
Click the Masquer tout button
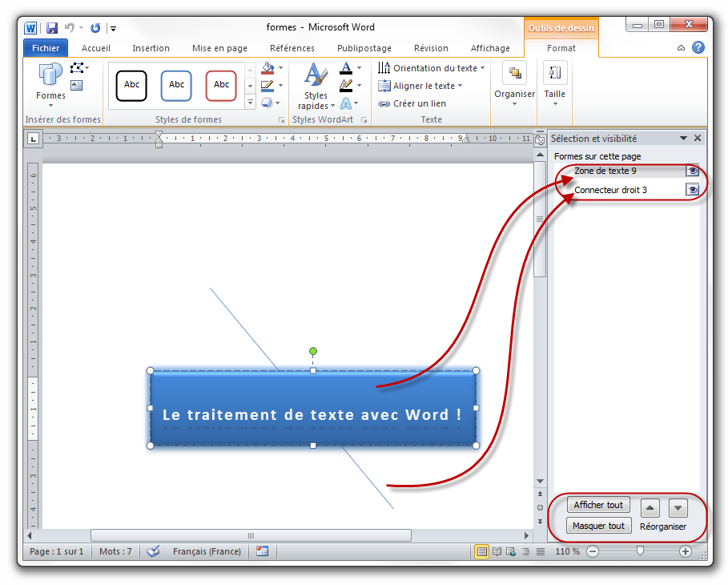[x=598, y=526]
